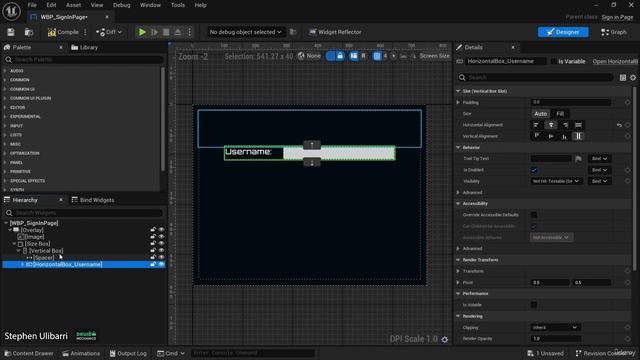Switch to Graph mode
The width and height of the screenshot is (640, 360).
[x=613, y=32]
